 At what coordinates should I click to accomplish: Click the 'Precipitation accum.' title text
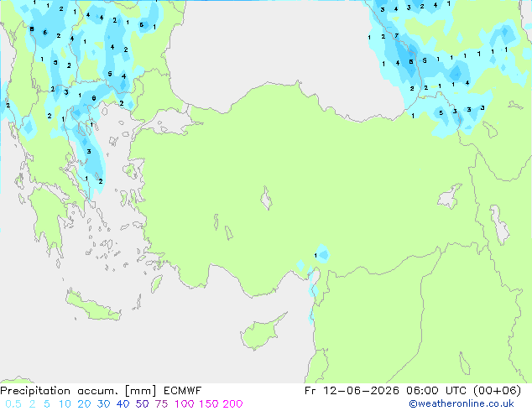[x=60, y=391]
